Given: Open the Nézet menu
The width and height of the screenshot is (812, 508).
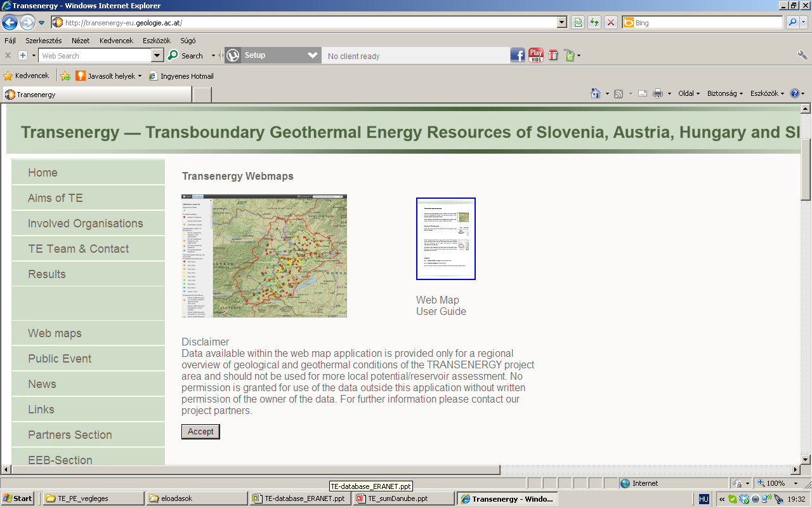Looking at the screenshot, I should [x=81, y=41].
